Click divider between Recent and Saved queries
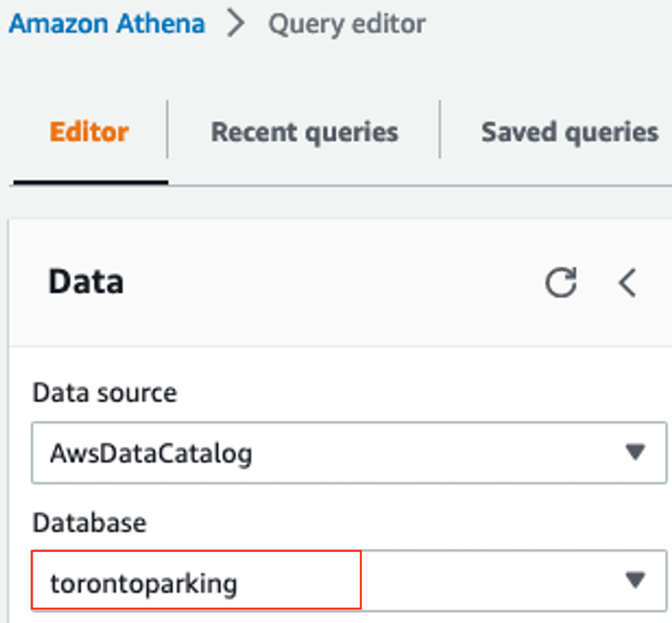Viewport: 672px width, 623px height. [440, 130]
